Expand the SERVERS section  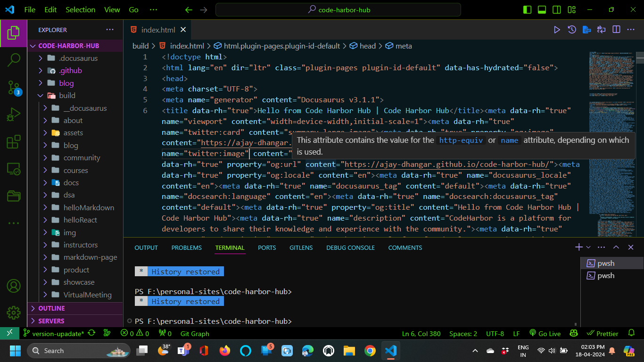(75, 321)
